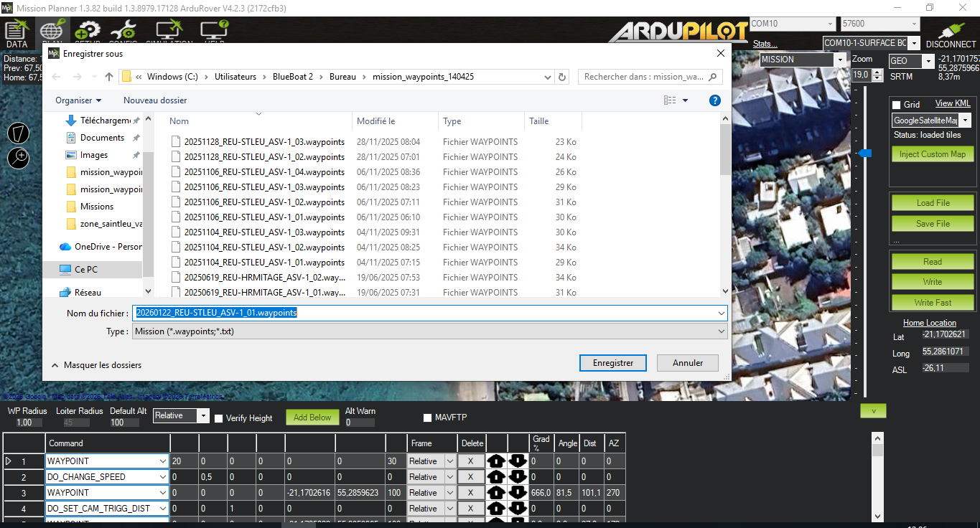The image size is (980, 528).
Task: Open the dialog help question-mark icon
Action: point(714,100)
